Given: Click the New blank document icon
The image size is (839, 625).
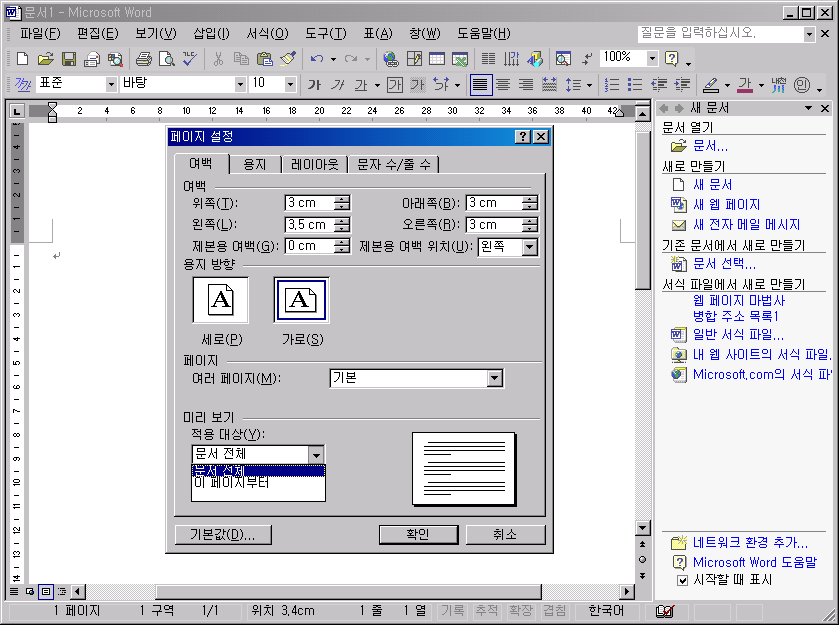Looking at the screenshot, I should point(22,59).
